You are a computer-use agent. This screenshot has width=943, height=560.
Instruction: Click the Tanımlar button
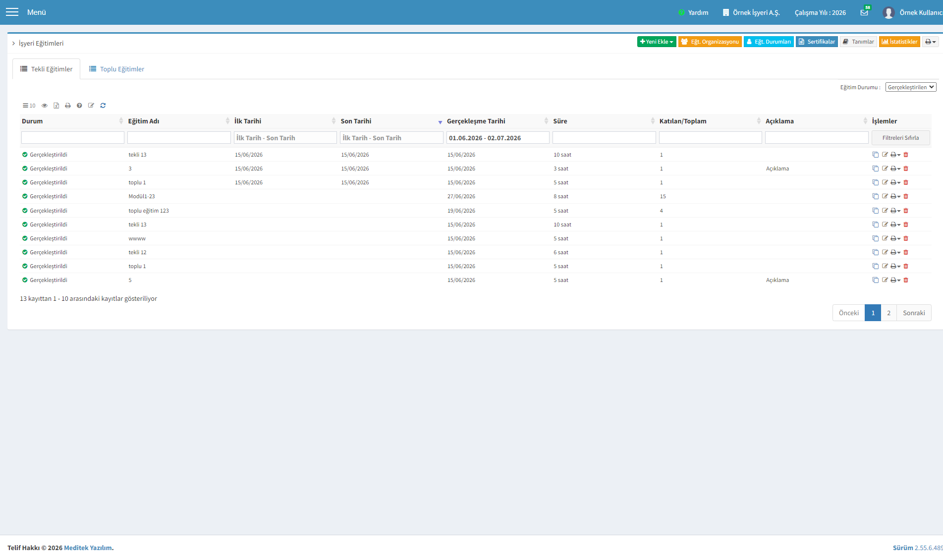(x=858, y=42)
